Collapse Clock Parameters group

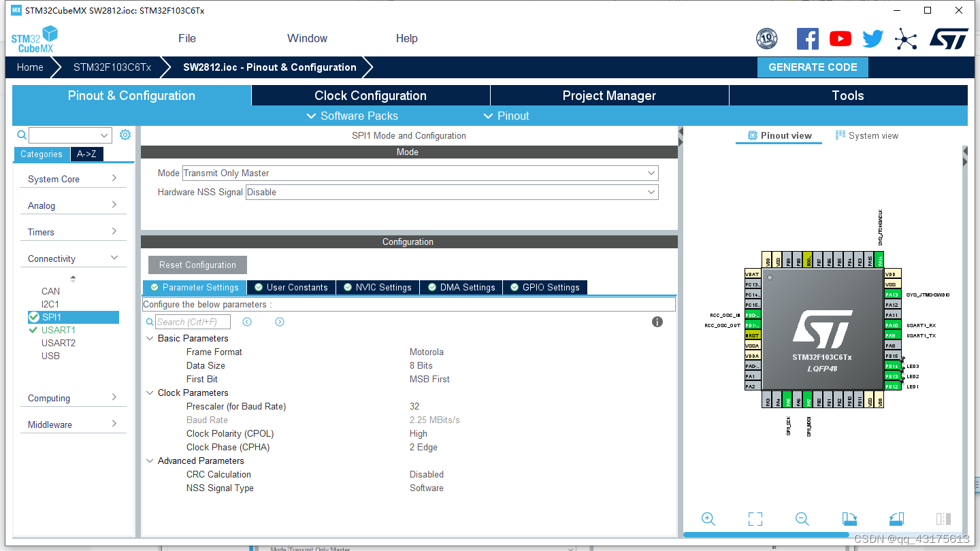pos(150,393)
